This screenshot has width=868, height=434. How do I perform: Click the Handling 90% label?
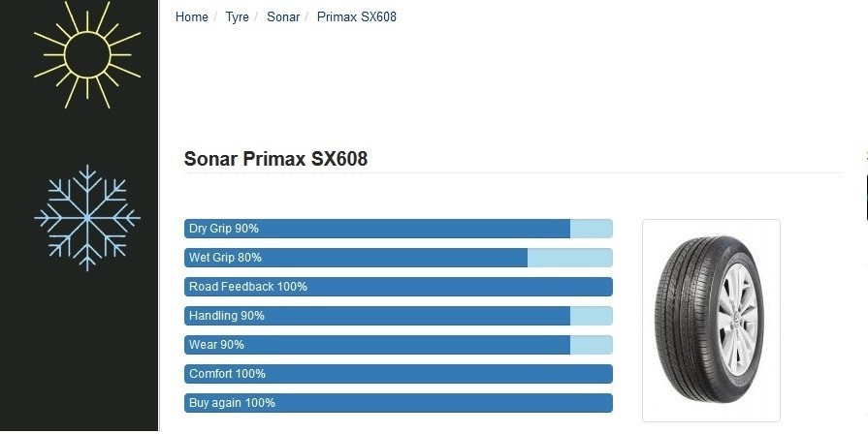tap(227, 316)
